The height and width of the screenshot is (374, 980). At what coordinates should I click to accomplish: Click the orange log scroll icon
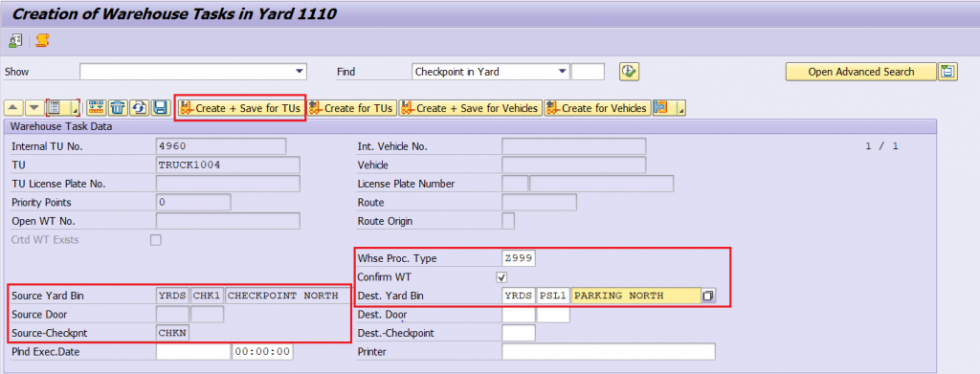coord(42,41)
